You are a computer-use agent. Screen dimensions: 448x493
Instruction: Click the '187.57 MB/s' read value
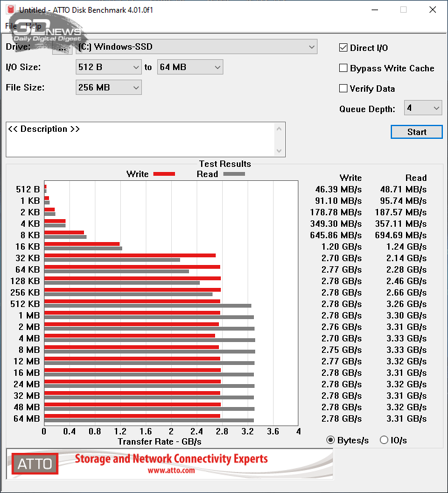click(401, 212)
